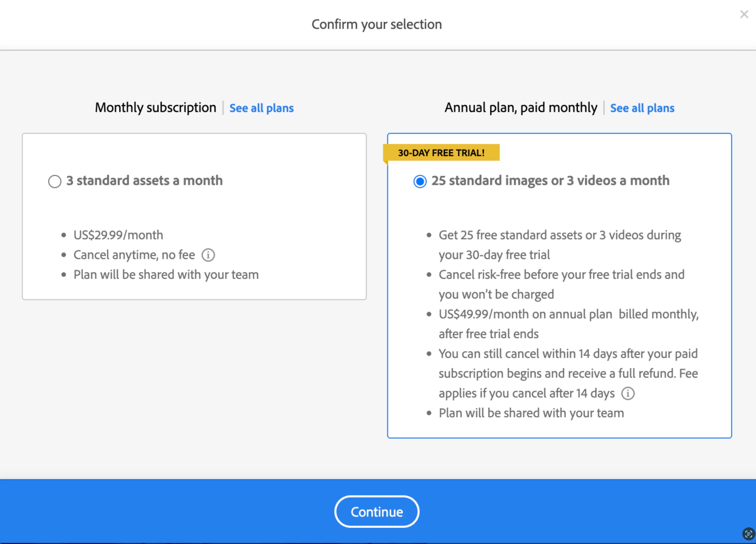Click the small widget icon in bottom-right corner
Screen dimensions: 756x544
point(748,534)
